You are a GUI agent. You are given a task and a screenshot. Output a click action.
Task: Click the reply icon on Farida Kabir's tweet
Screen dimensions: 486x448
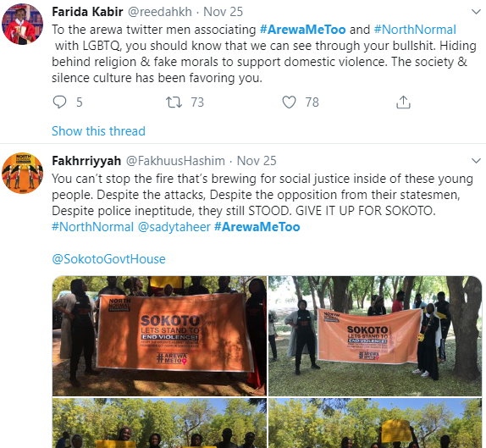pos(59,102)
